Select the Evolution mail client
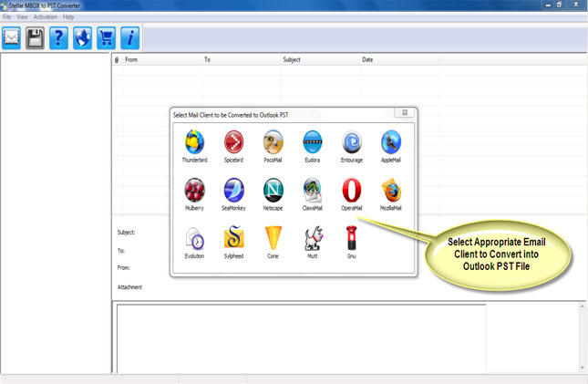 [194, 238]
